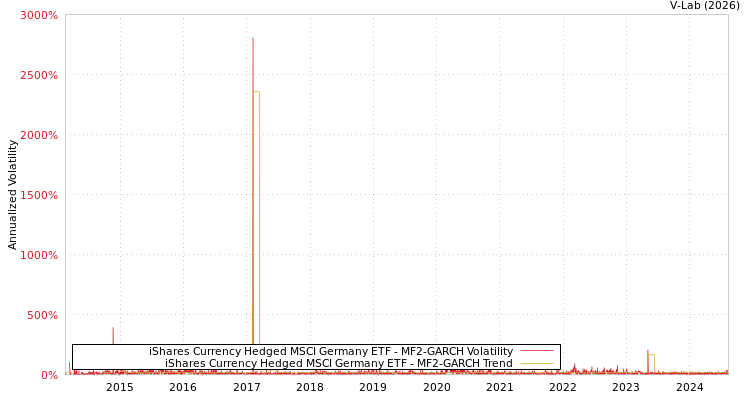
Task: Select the MF2-GARCH Volatility legend entry
Action: point(331,351)
